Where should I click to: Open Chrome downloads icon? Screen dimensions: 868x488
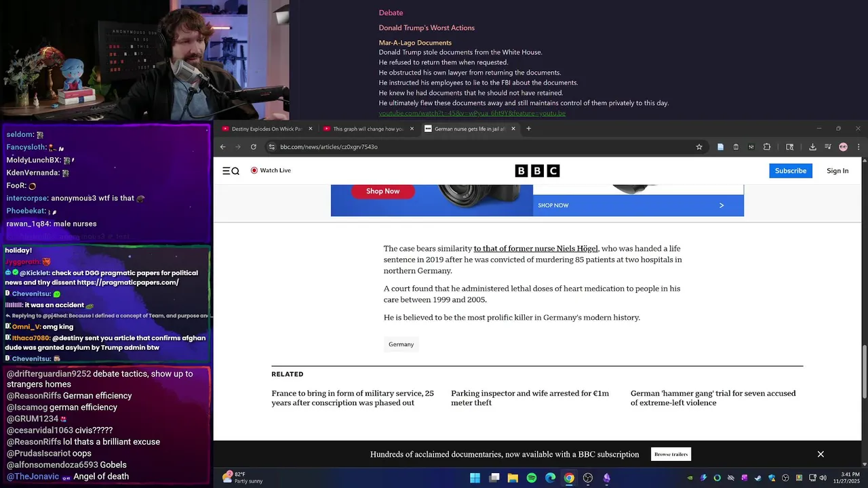(812, 146)
